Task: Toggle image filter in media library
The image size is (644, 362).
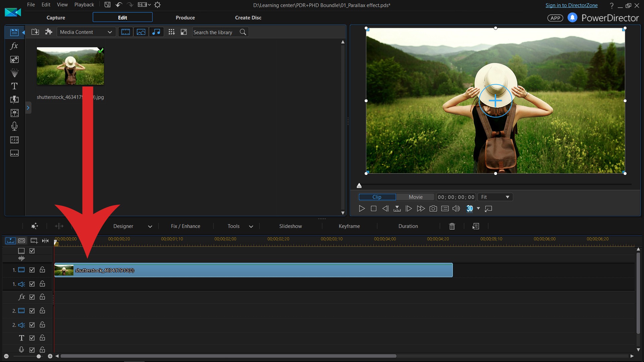Action: [x=141, y=32]
